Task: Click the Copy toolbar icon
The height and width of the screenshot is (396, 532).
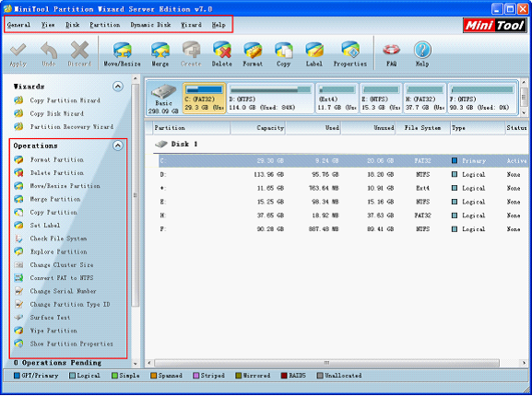Action: point(284,51)
